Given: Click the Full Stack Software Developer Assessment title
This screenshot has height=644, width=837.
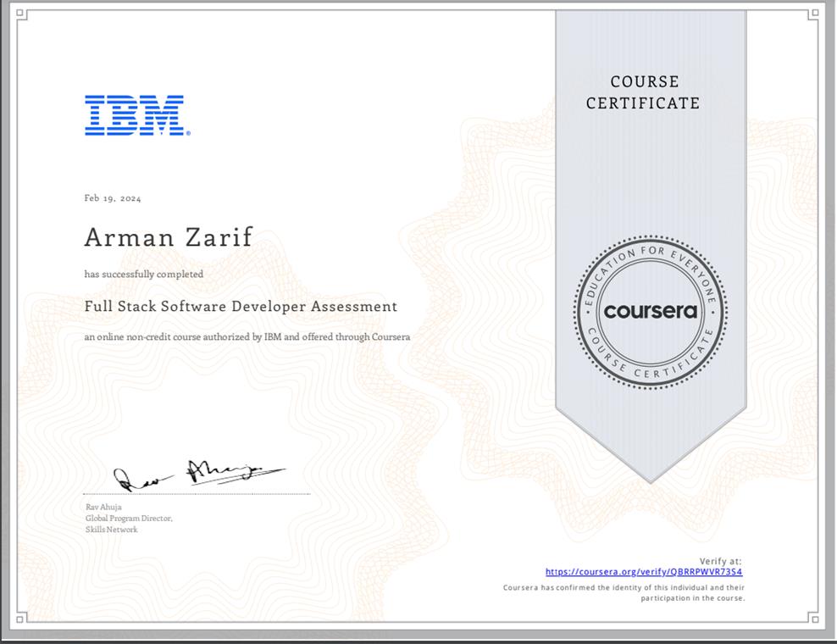Looking at the screenshot, I should (240, 306).
